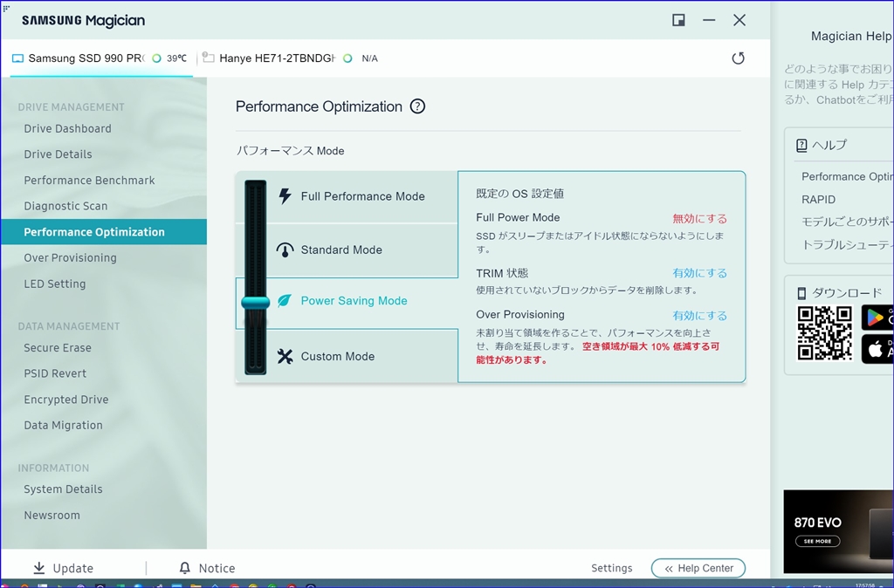This screenshot has width=894, height=588.
Task: Click the Standard Mode gauge icon
Action: pyautogui.click(x=285, y=250)
